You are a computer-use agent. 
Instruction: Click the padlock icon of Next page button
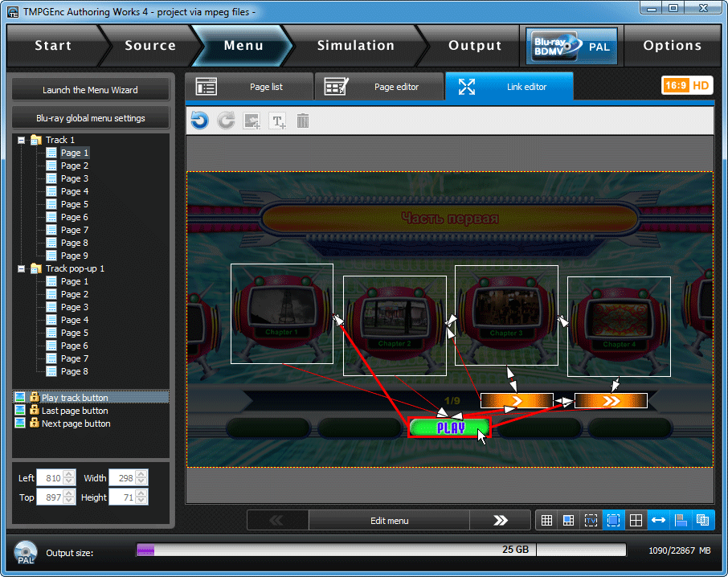point(34,423)
